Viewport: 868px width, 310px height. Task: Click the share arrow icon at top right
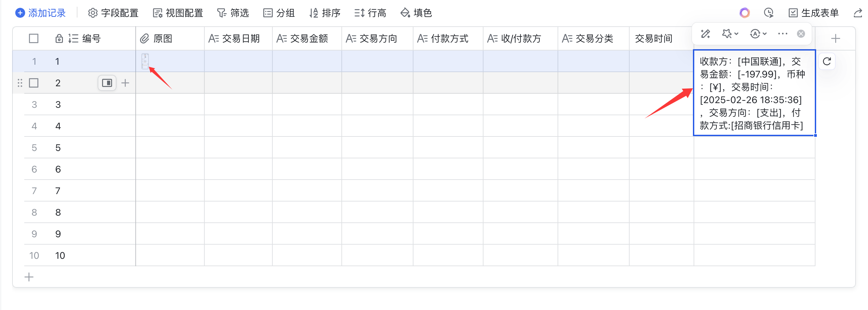[x=858, y=13]
